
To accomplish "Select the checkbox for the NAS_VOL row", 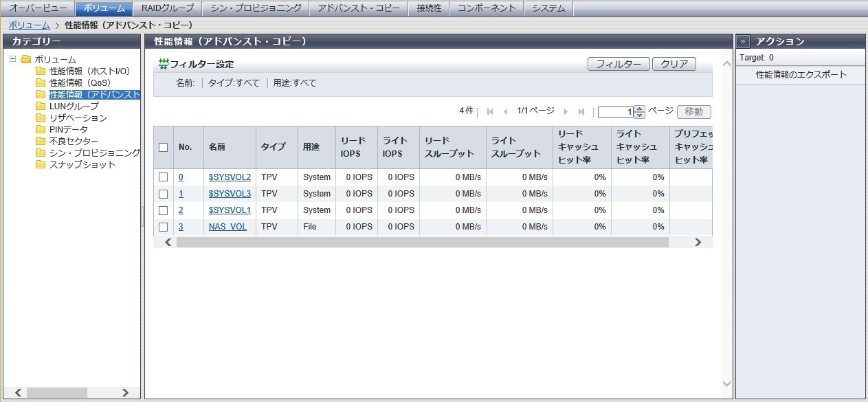I will (x=163, y=227).
